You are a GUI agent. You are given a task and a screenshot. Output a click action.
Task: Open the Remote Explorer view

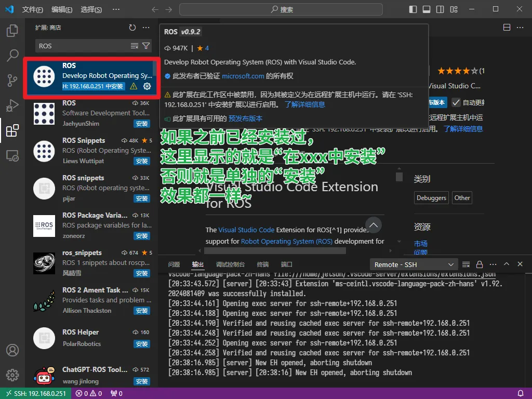(12, 156)
